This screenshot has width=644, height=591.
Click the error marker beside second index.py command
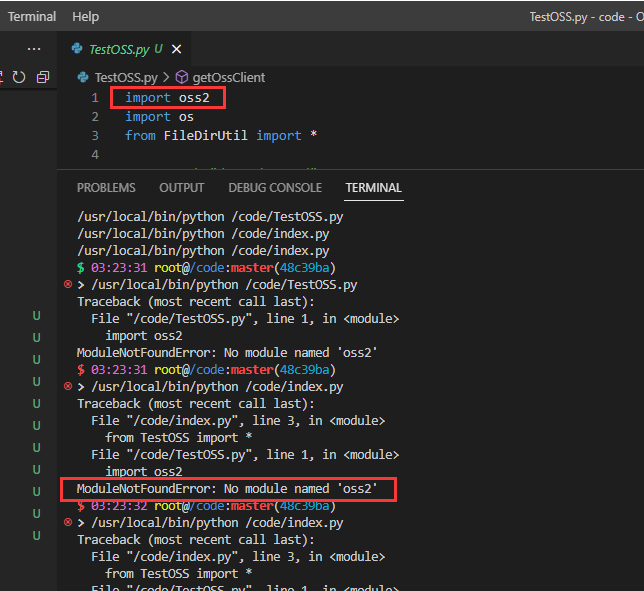(x=68, y=522)
